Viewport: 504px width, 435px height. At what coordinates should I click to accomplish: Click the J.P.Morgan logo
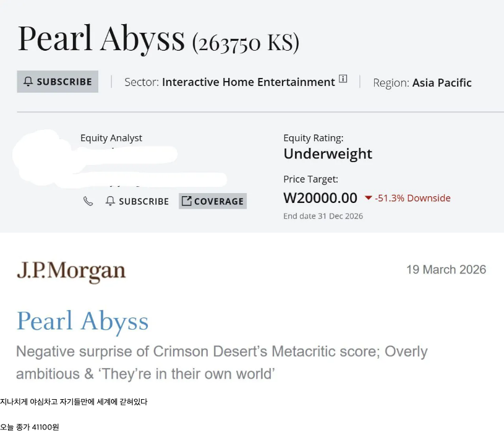point(71,271)
